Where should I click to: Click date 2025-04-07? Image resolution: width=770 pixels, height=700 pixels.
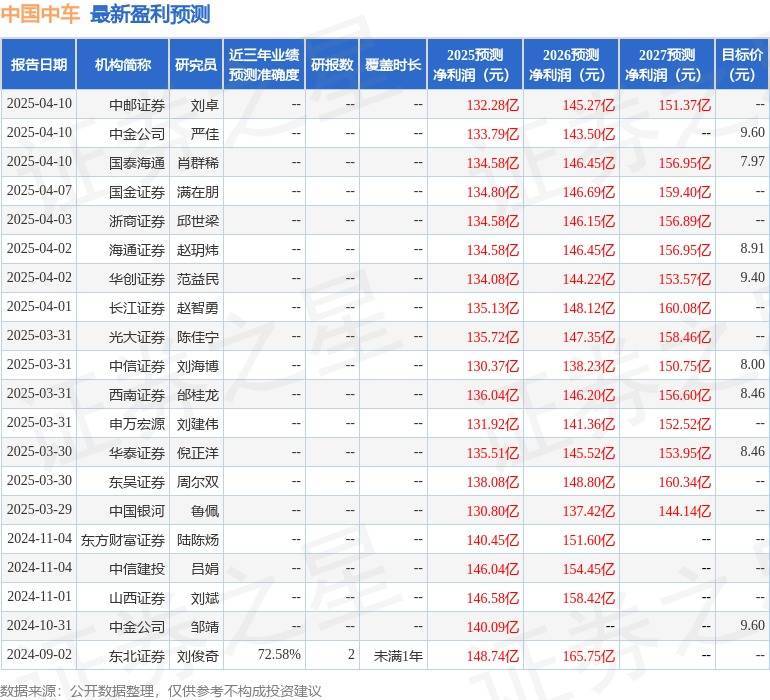[39, 191]
